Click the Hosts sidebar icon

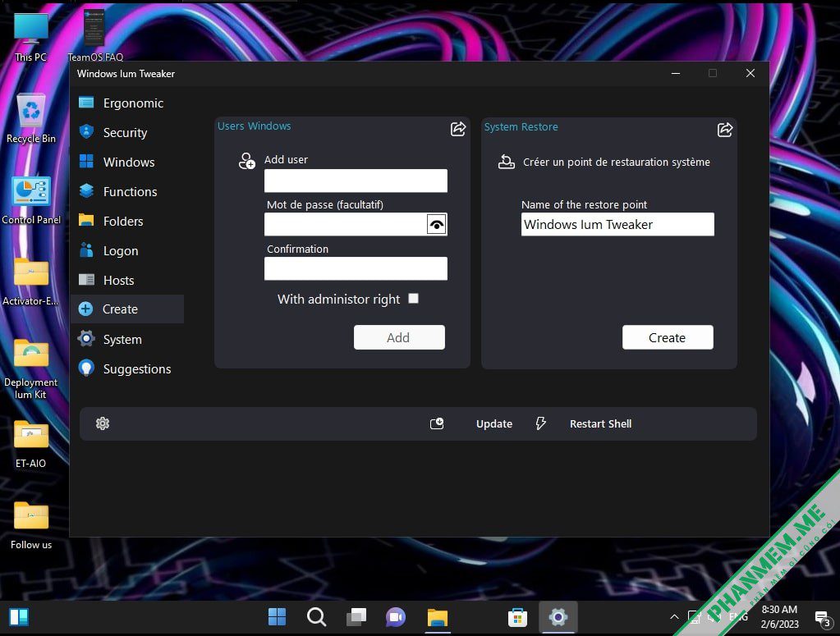[x=86, y=280]
